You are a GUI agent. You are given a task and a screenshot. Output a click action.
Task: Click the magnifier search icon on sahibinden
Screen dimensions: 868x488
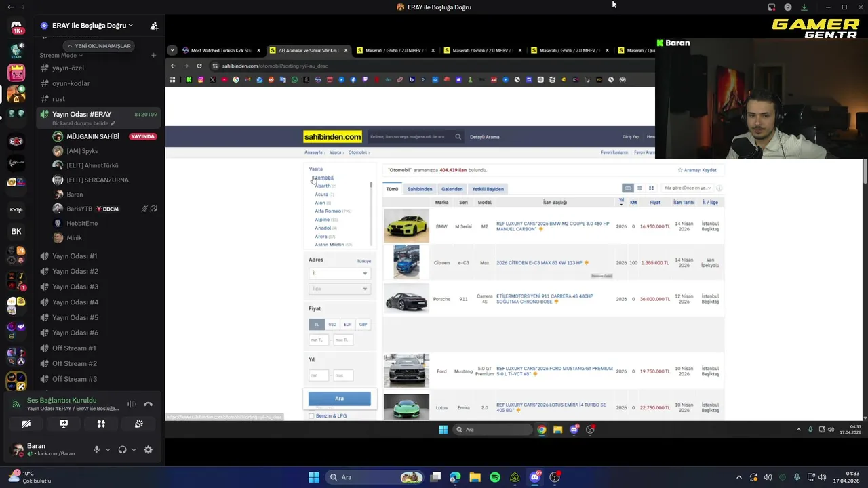coord(458,137)
